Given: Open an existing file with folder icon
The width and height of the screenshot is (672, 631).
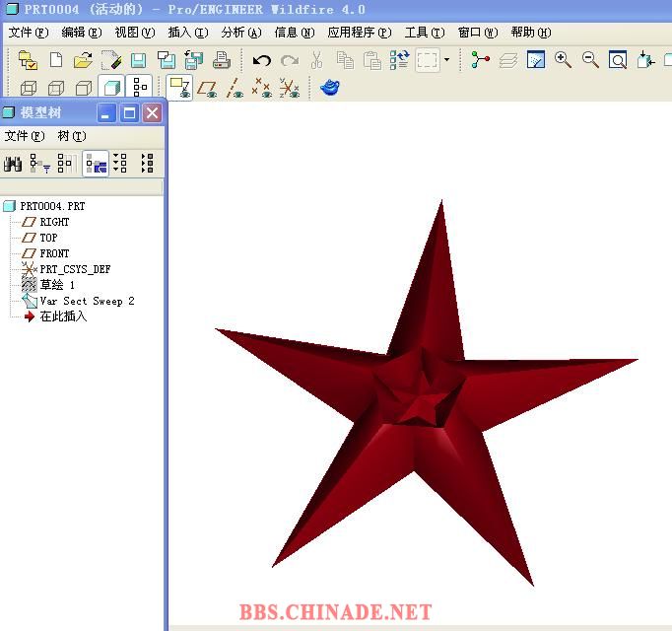Looking at the screenshot, I should pos(83,61).
